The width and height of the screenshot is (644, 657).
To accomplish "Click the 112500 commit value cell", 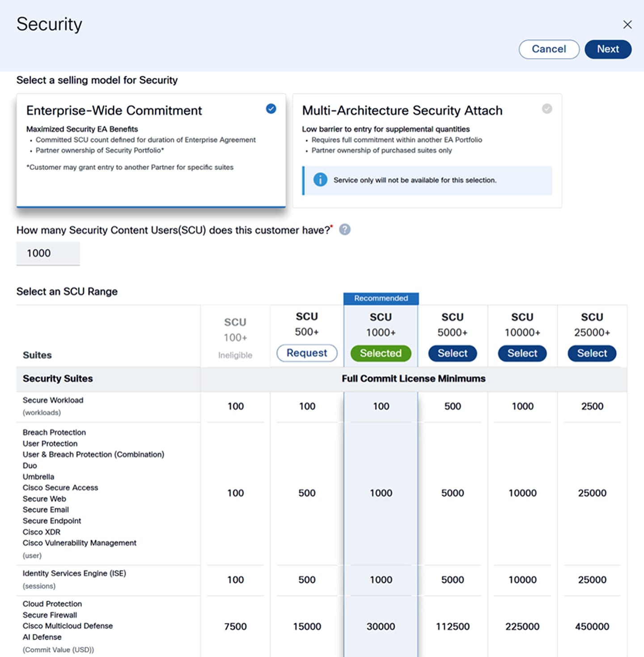I will point(453,627).
